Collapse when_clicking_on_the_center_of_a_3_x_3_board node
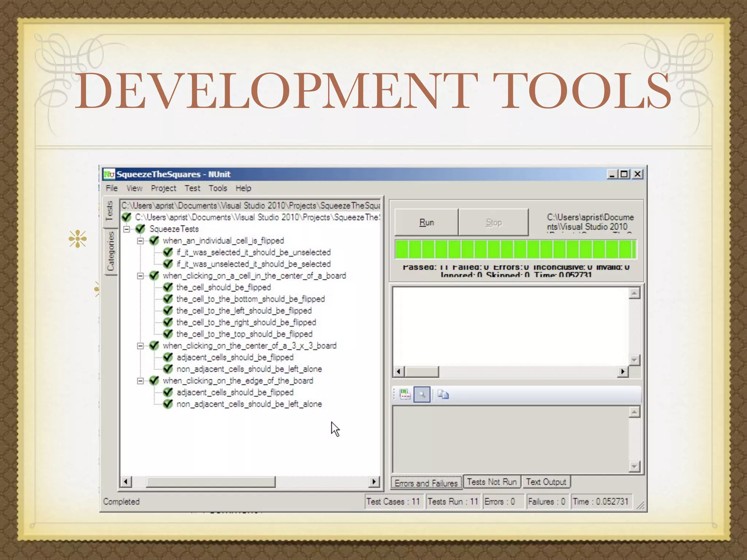Viewport: 747px width, 560px height. point(140,346)
